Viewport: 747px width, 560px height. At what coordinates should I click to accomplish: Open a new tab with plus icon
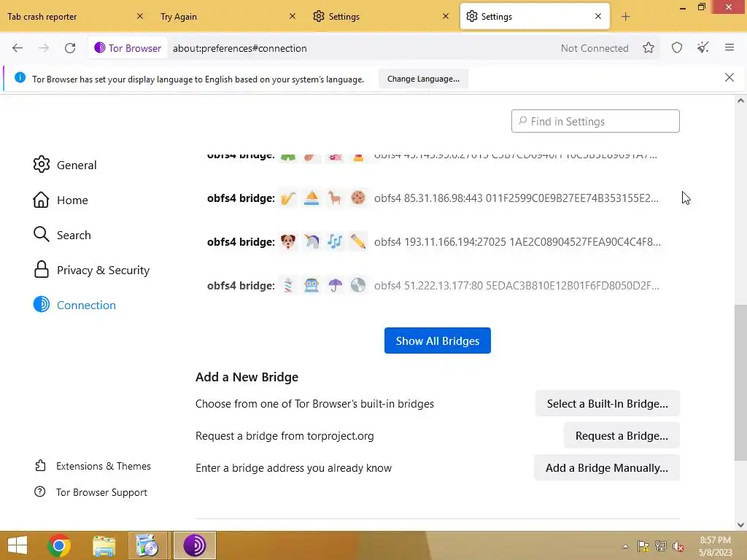click(x=625, y=17)
